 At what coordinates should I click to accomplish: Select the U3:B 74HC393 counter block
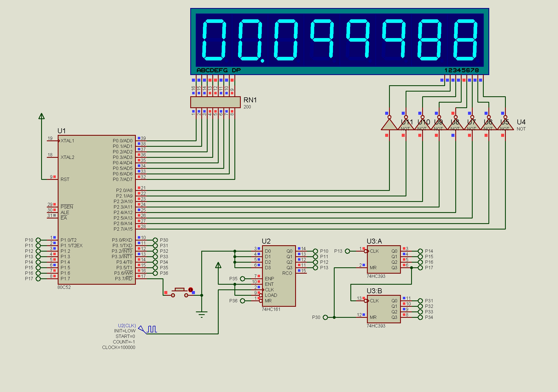pos(384,309)
